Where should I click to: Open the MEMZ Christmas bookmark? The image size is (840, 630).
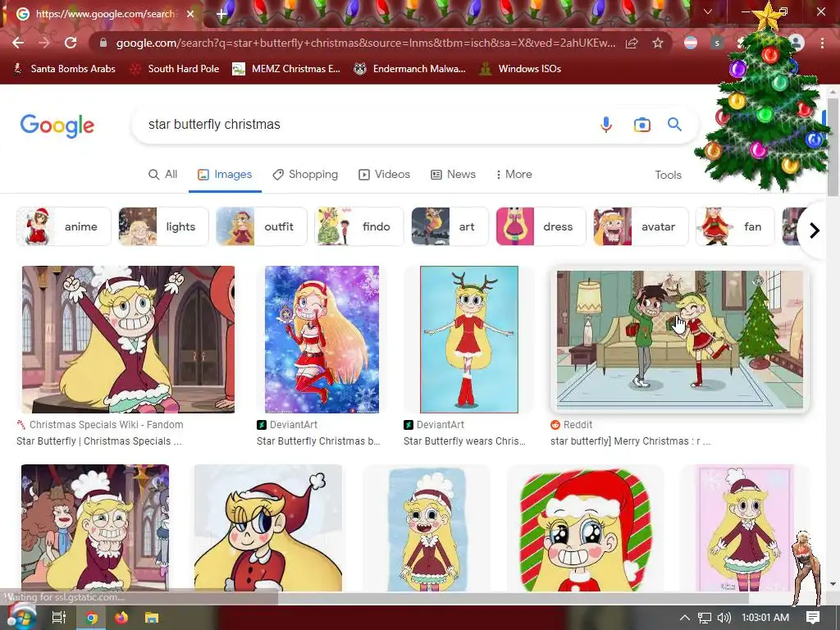coord(286,69)
